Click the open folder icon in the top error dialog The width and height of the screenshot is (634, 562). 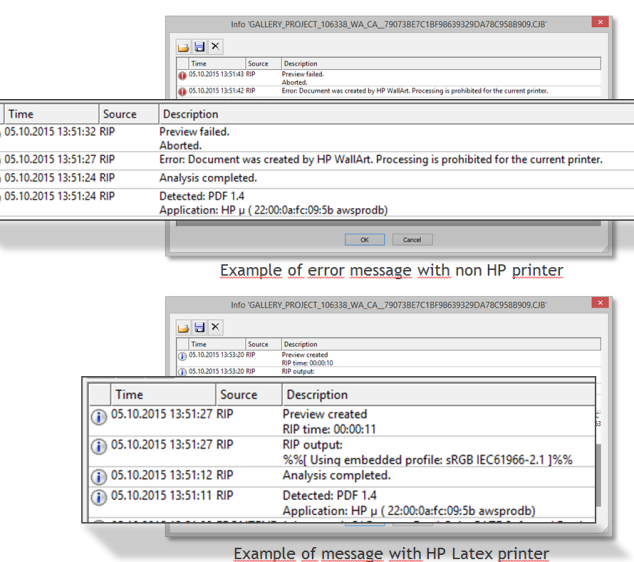pos(184,46)
